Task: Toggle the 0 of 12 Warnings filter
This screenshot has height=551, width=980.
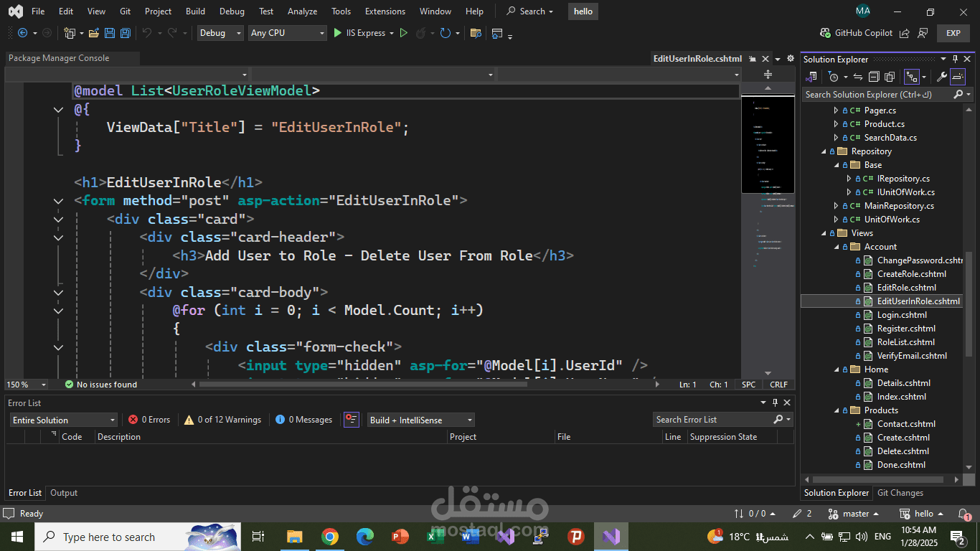Action: click(222, 420)
